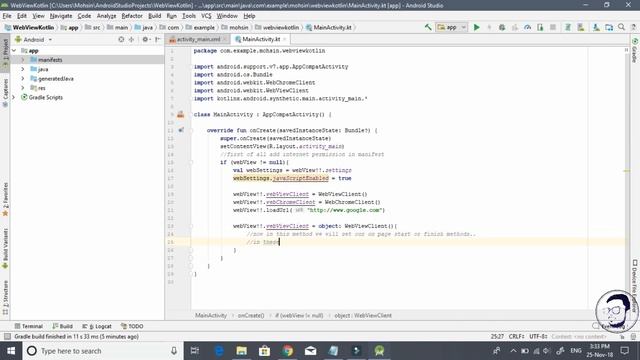The height and width of the screenshot is (360, 640).
Task: Click Scroll from Source target icon
Action: pyautogui.click(x=121, y=40)
